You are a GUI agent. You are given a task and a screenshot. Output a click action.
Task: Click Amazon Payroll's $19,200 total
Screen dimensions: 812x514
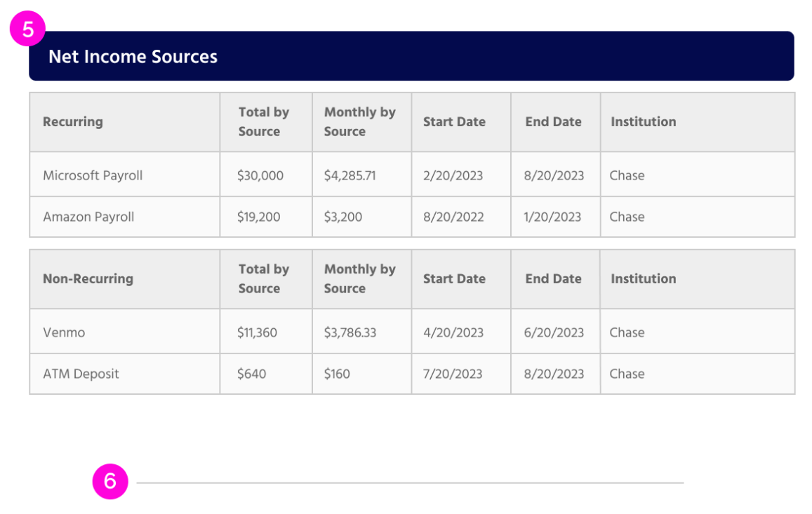[258, 217]
